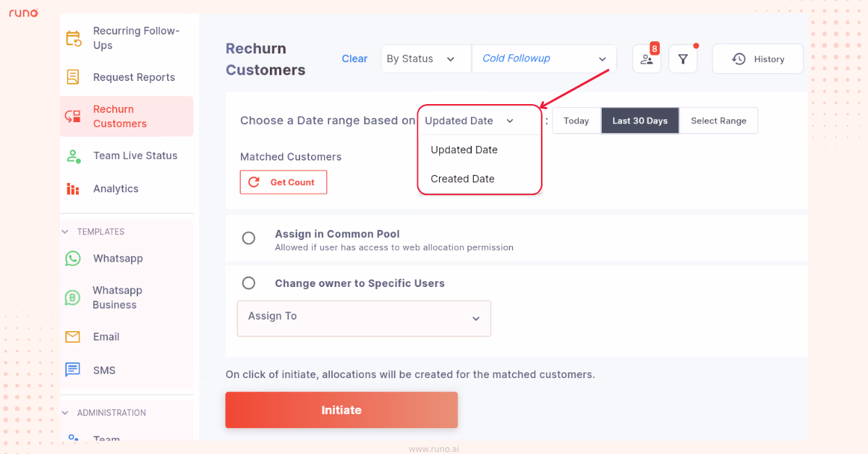Screen dimensions: 868x454
Task: Open the filter funnel icon
Action: click(x=683, y=59)
